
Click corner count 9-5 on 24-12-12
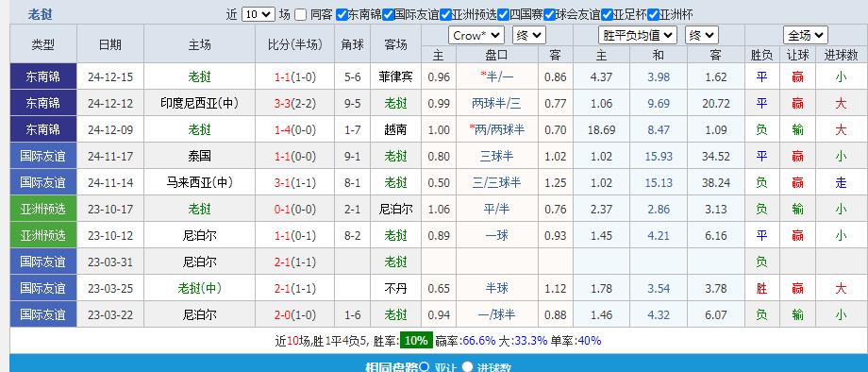point(353,104)
